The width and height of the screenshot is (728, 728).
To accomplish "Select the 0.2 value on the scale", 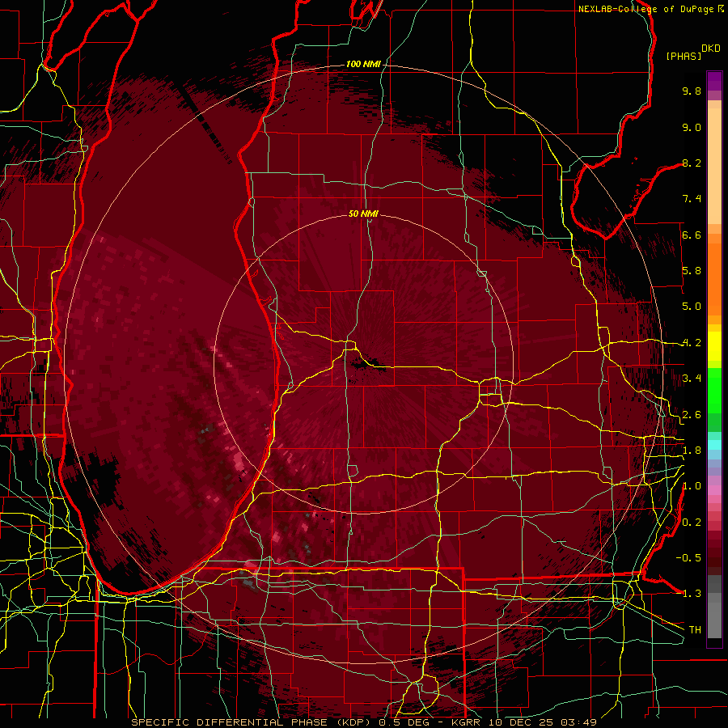I will [692, 523].
